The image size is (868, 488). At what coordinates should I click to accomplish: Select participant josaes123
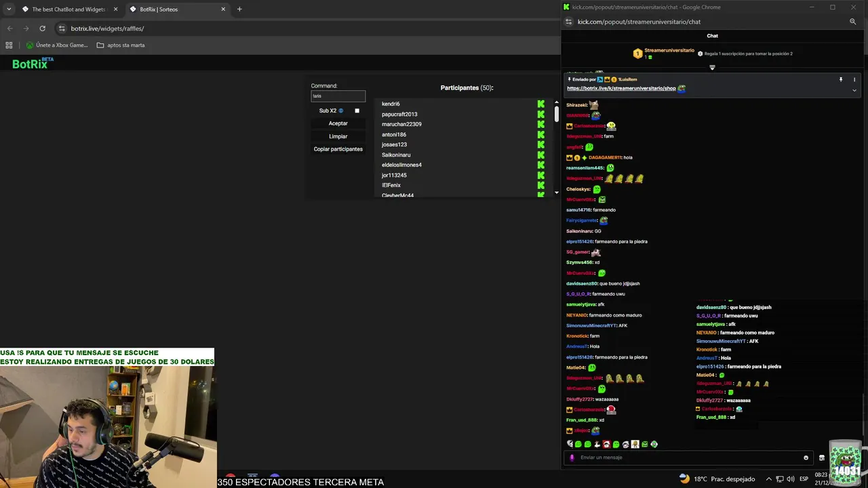[x=394, y=145]
